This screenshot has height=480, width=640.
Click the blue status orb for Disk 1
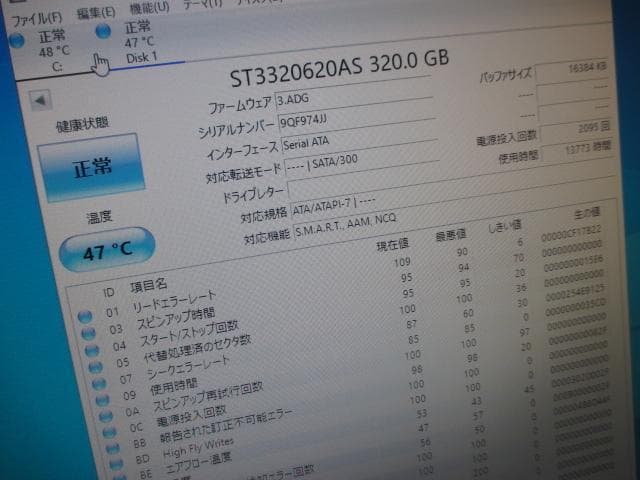(x=103, y=31)
